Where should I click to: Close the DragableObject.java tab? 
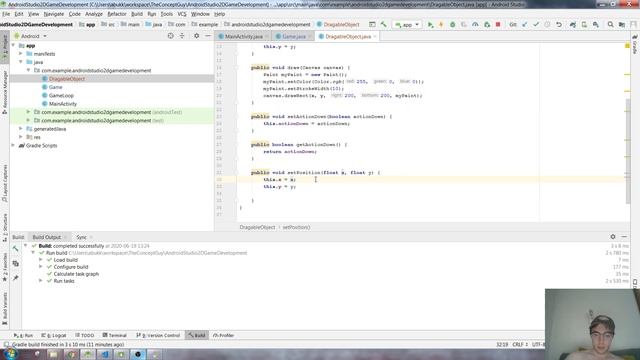[x=375, y=36]
